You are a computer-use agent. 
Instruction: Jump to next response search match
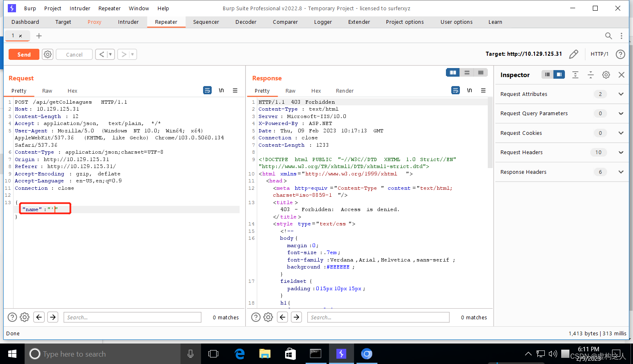[x=297, y=317]
